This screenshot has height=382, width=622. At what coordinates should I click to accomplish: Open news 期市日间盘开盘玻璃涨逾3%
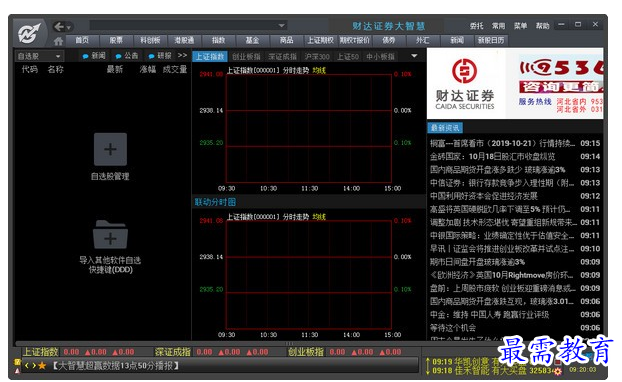point(515,262)
